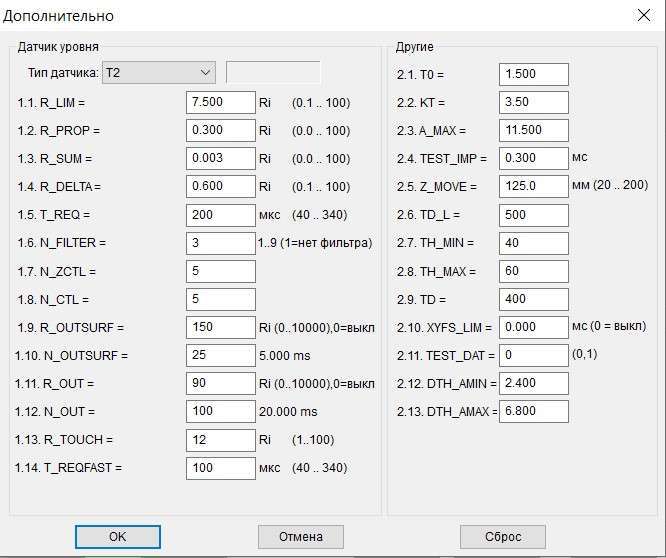Click the T_REQFAST input field
The width and height of the screenshot is (666, 558).
tap(220, 468)
